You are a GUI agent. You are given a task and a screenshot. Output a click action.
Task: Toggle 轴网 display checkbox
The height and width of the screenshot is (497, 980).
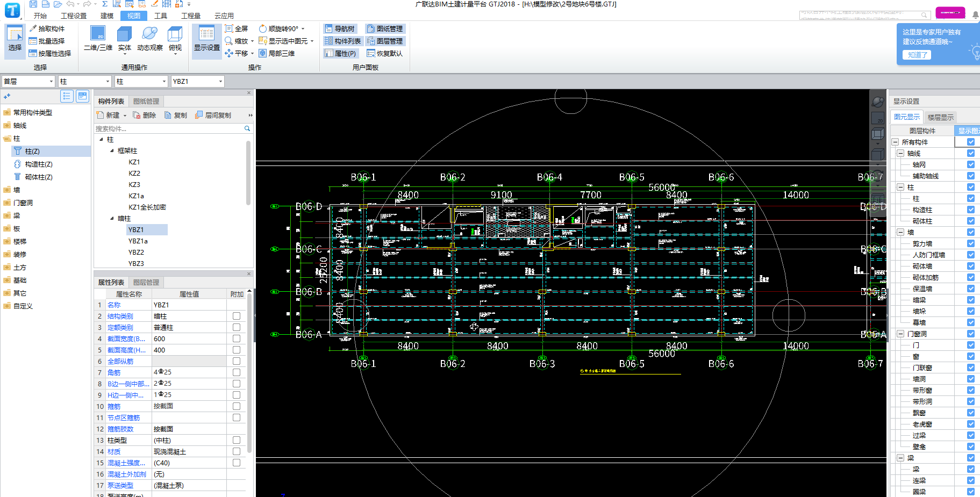pos(971,164)
